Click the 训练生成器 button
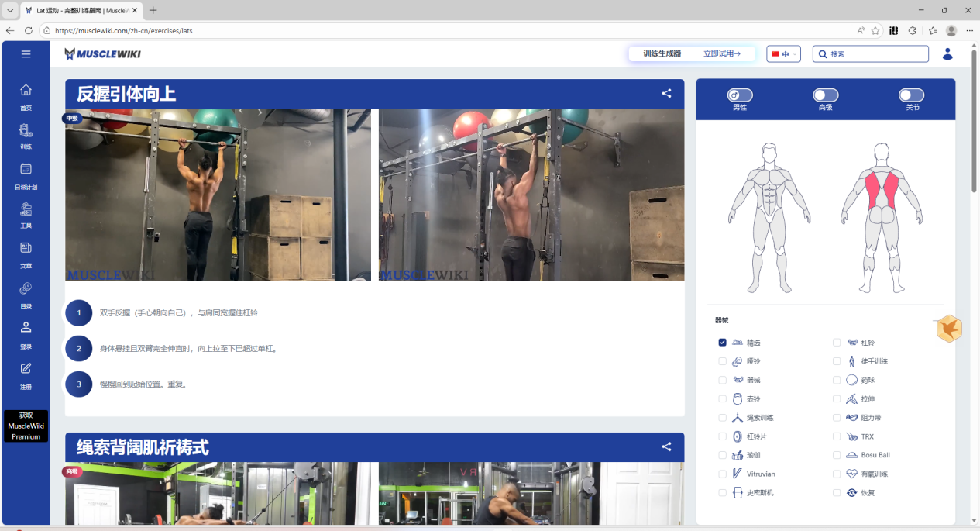980x531 pixels. [662, 53]
